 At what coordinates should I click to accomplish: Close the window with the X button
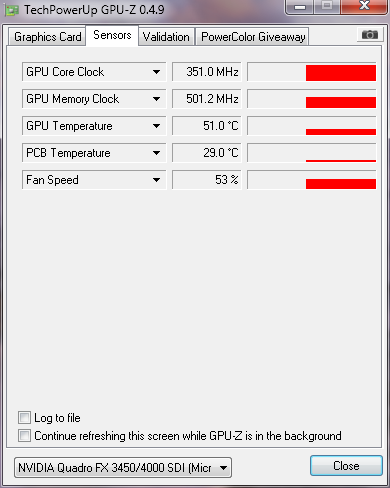pos(364,7)
